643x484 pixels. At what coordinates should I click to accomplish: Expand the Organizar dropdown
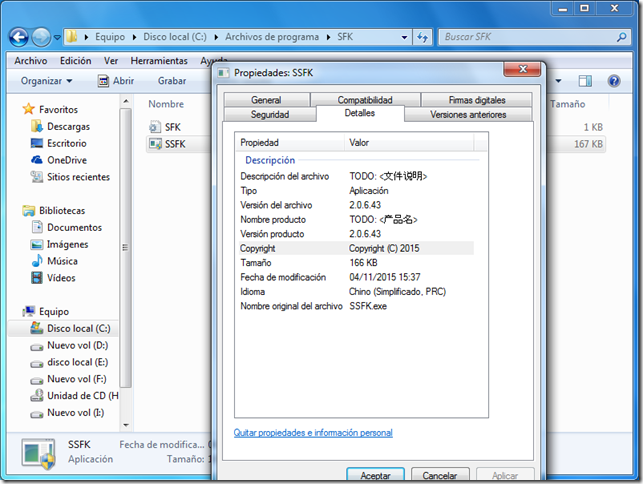(x=46, y=81)
